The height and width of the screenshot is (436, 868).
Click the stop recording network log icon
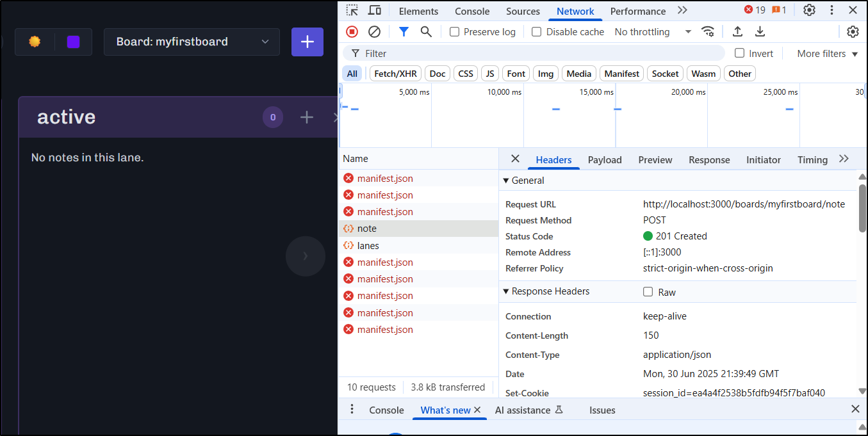coord(352,31)
